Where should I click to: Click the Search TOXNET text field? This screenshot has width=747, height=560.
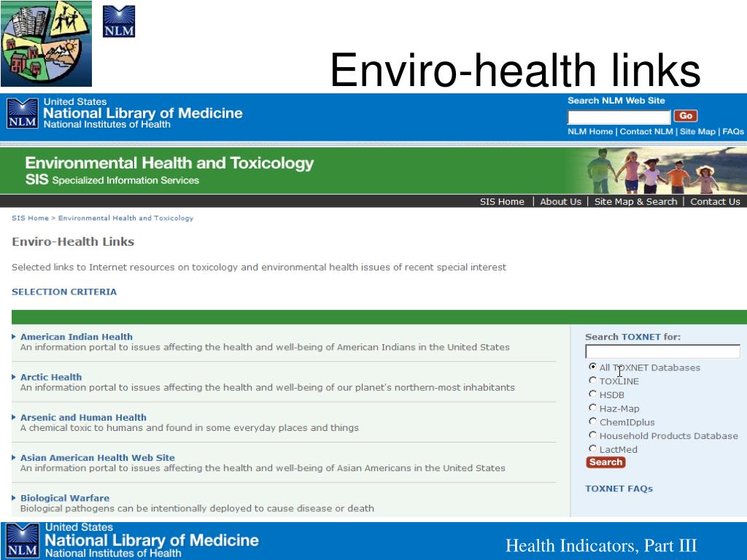tap(662, 351)
